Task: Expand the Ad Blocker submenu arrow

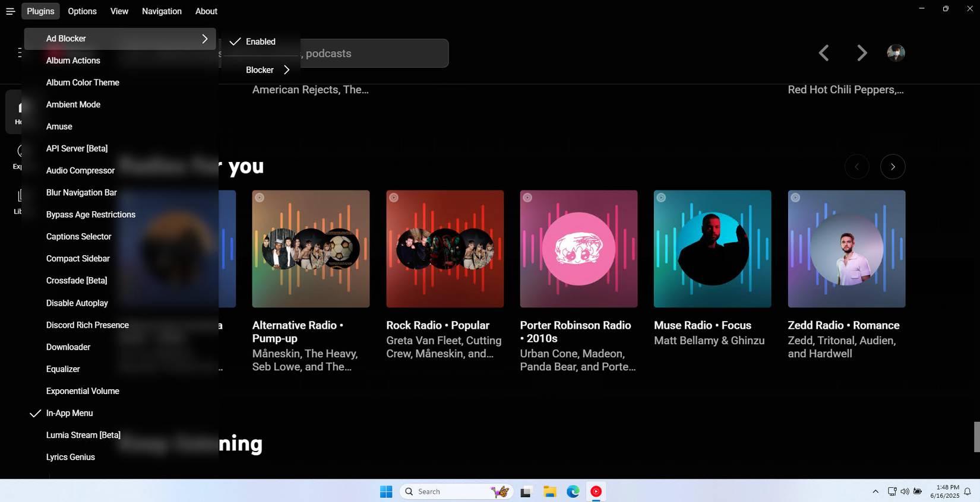Action: [x=204, y=39]
